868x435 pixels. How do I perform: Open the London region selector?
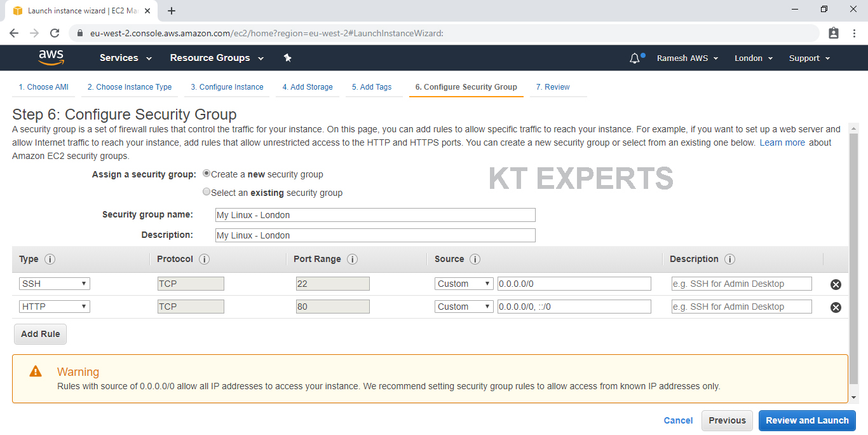(x=754, y=58)
